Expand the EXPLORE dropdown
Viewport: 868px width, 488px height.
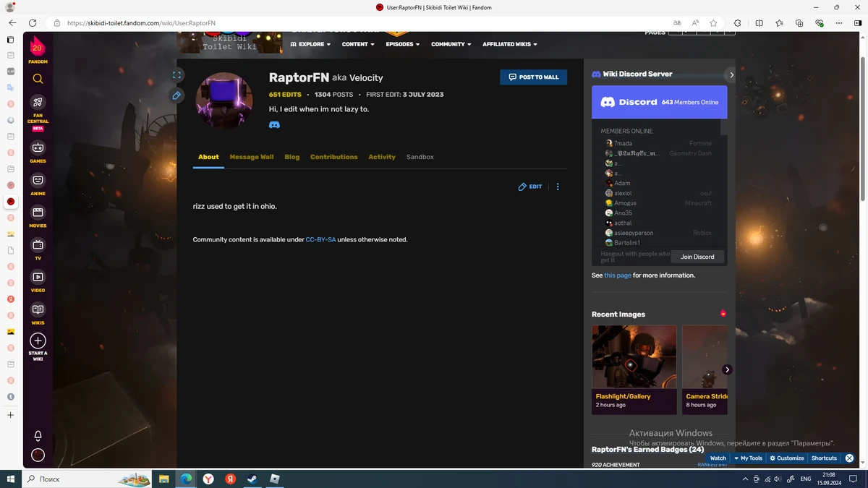pos(310,43)
